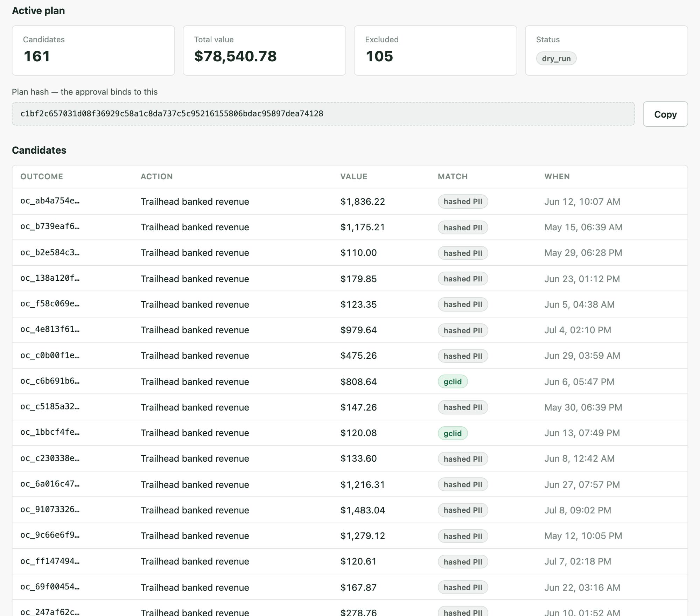Click the $110.00 value cell

[x=358, y=253]
